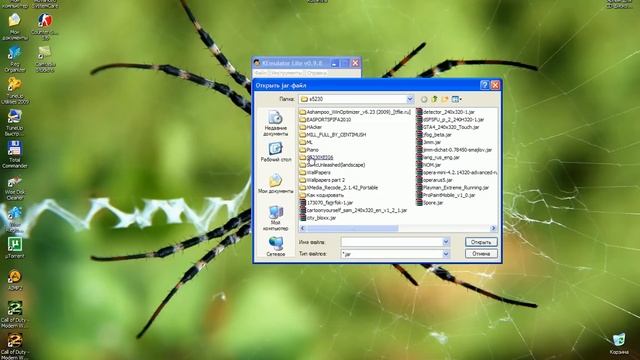
Task: Select the Мои документы desktop icon
Action: 15,27
